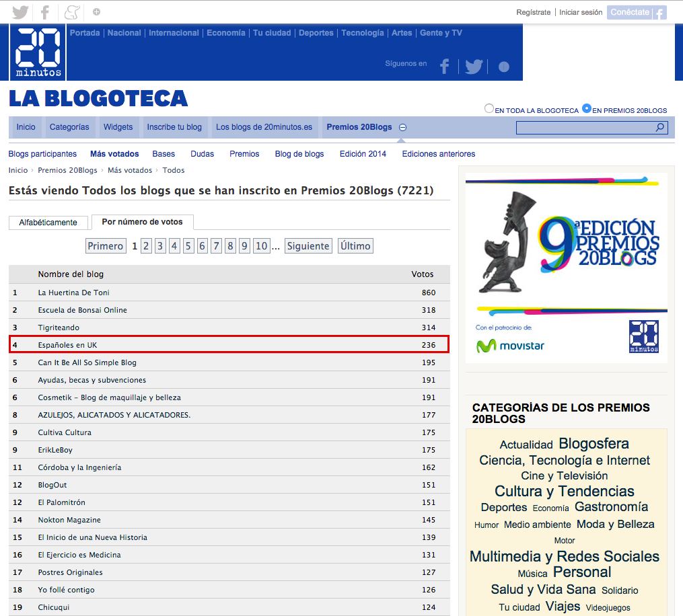This screenshot has width=683, height=616.
Task: Go to the Siguiente page
Action: pos(308,246)
